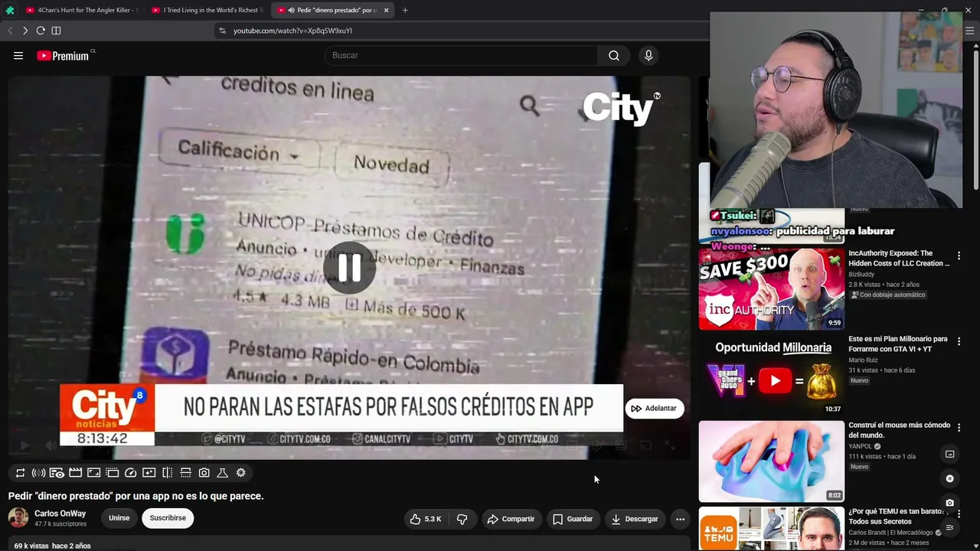Open the flask experiments icon
The width and height of the screenshot is (980, 551).
pos(223,473)
